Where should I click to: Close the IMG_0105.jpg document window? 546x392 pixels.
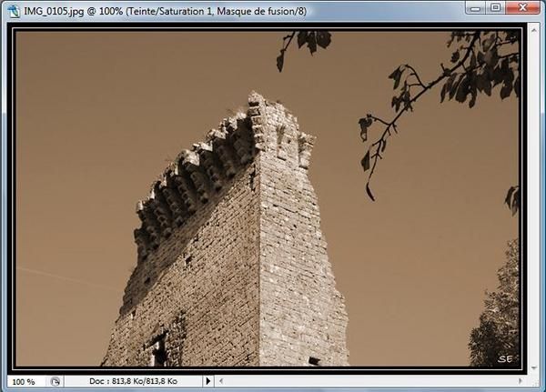click(522, 7)
